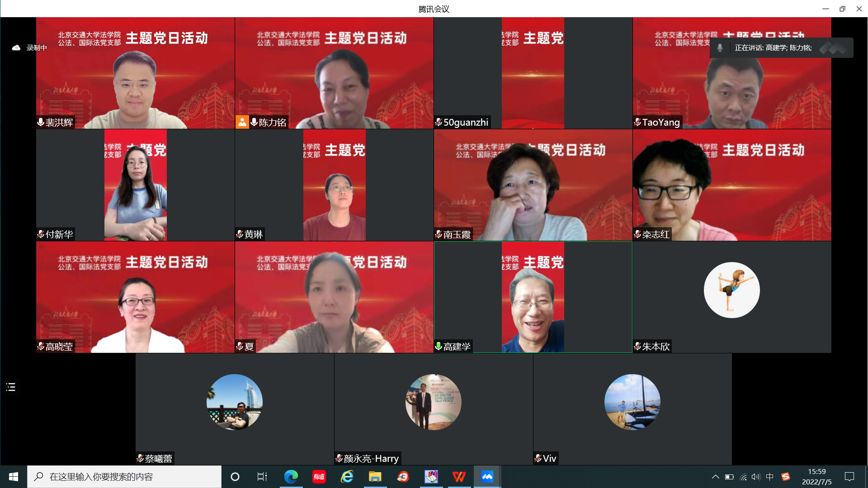Click the Windows search input box
Screen dimensions: 868x488
124,477
